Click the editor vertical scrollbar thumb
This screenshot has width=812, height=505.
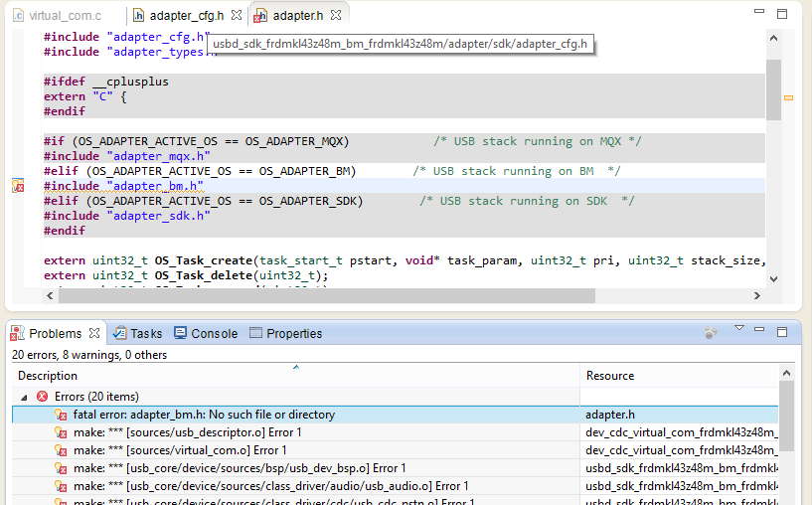click(773, 89)
